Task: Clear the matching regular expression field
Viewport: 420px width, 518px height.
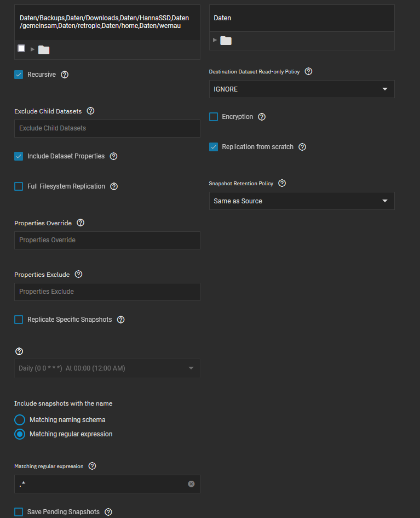Action: click(x=191, y=484)
